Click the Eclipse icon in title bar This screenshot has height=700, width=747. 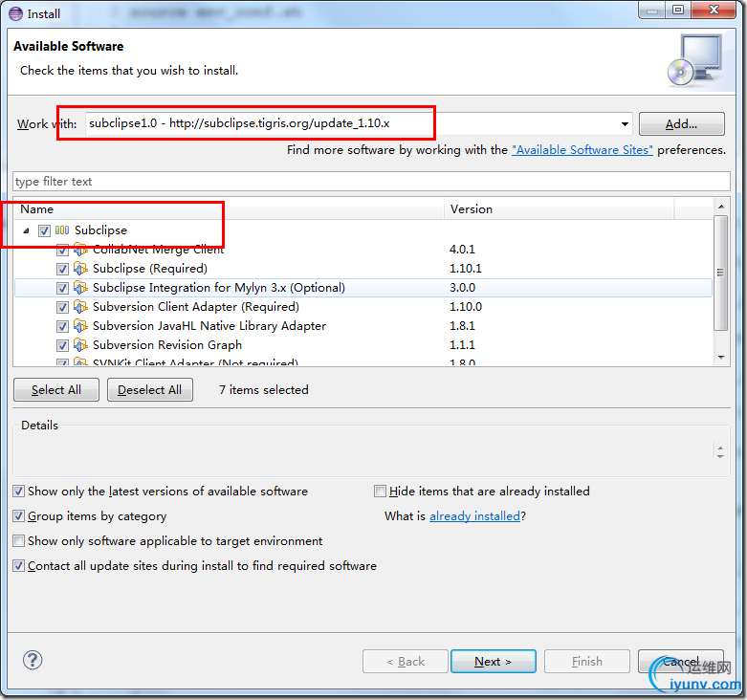(x=15, y=13)
